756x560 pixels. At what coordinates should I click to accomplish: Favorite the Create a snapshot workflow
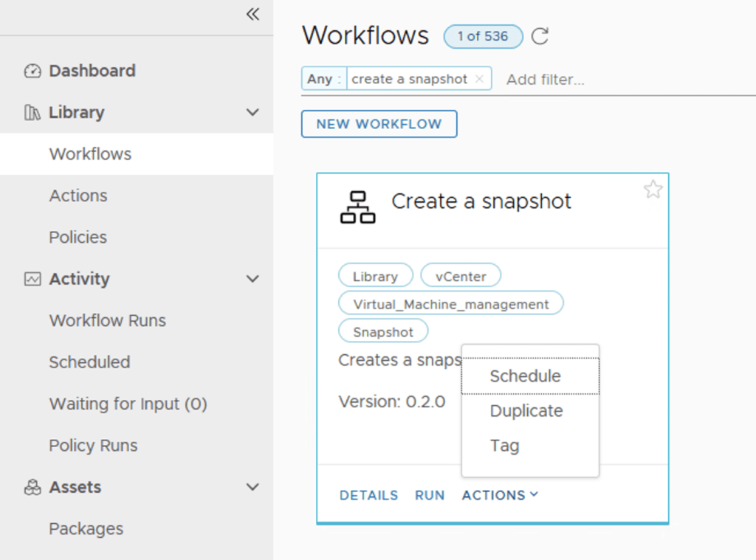coord(653,190)
